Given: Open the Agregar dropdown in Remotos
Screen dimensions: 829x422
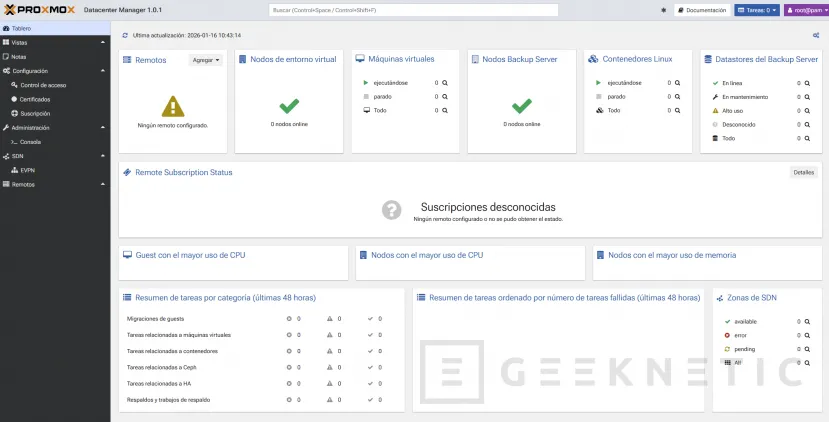Looking at the screenshot, I should point(206,60).
